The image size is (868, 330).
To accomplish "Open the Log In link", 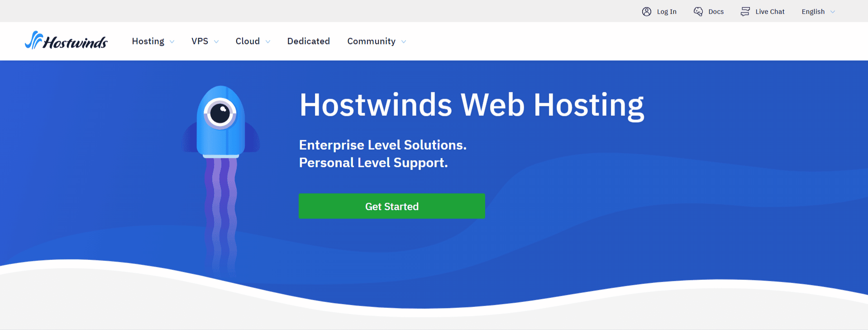I will (x=667, y=12).
